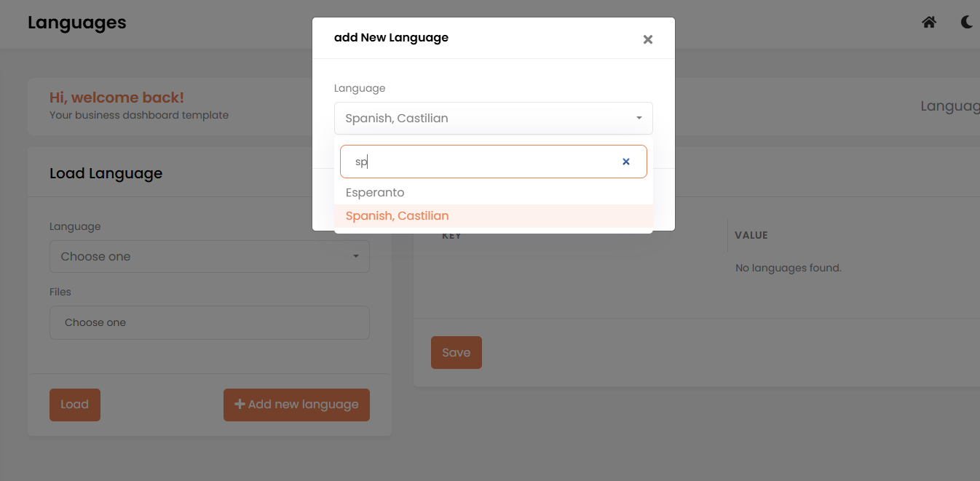The height and width of the screenshot is (481, 980).
Task: Click plus icon on Add new language
Action: tap(240, 404)
